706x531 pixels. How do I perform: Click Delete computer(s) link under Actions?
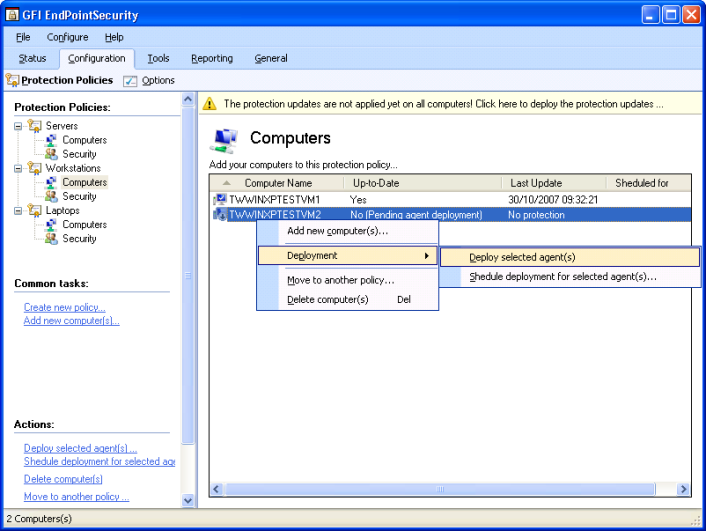[63, 479]
